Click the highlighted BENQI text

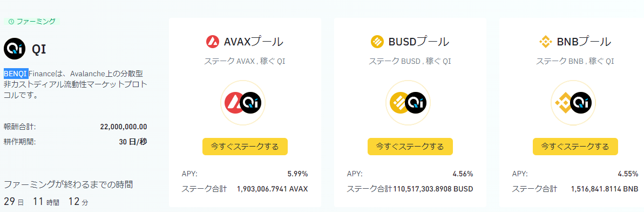pyautogui.click(x=16, y=74)
